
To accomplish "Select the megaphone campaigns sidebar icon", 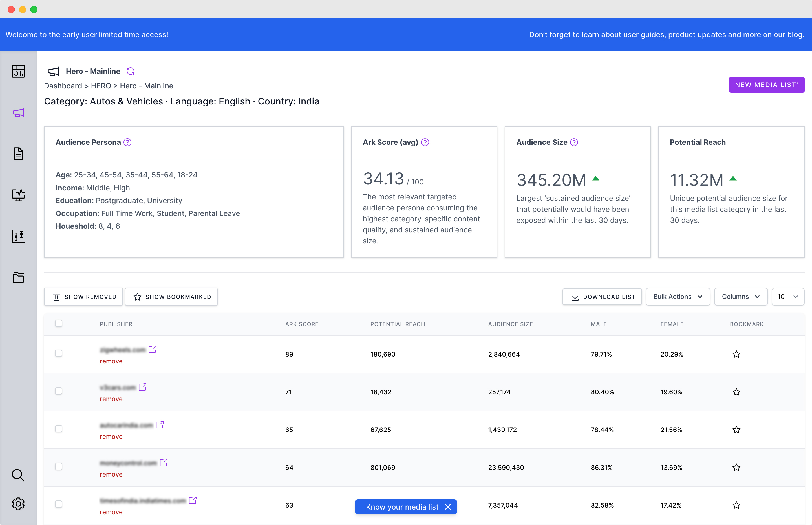I will pyautogui.click(x=18, y=112).
